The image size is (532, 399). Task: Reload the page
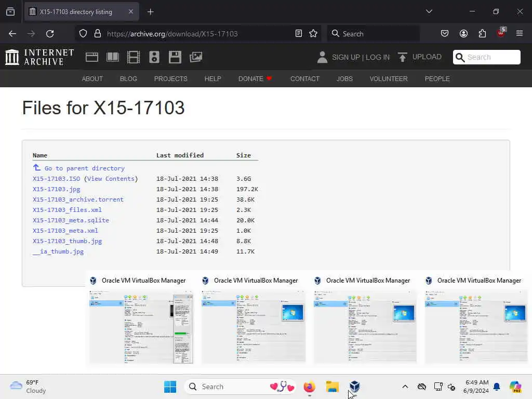[x=50, y=34]
